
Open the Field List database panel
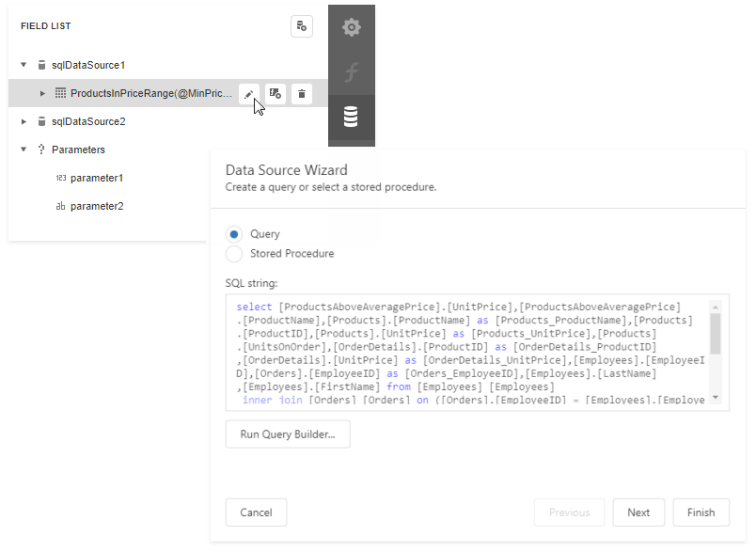tap(351, 118)
